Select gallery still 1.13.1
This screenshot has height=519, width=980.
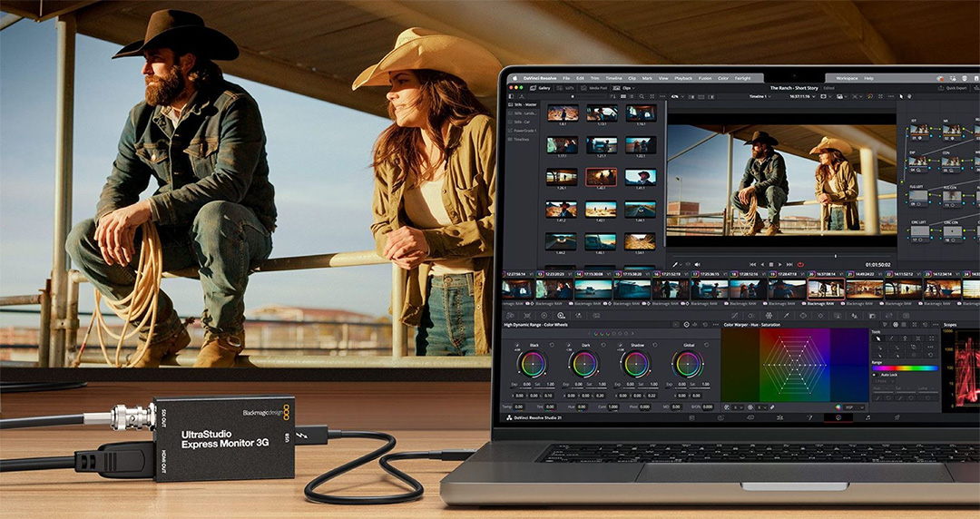[x=602, y=113]
